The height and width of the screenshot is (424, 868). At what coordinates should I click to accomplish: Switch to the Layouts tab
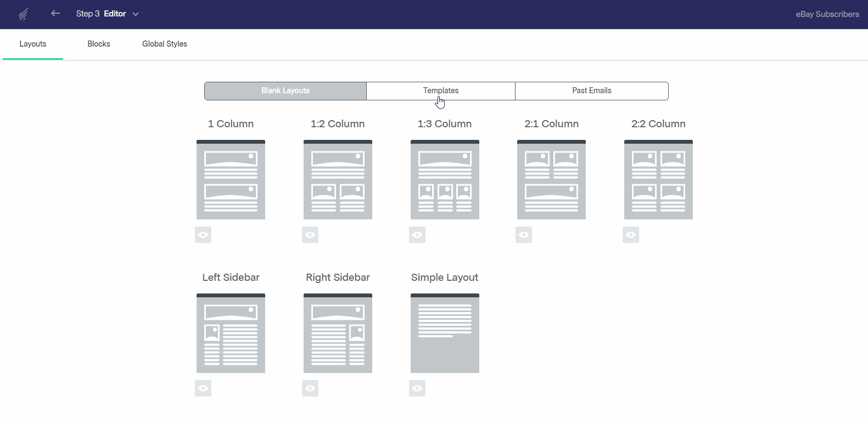[33, 44]
